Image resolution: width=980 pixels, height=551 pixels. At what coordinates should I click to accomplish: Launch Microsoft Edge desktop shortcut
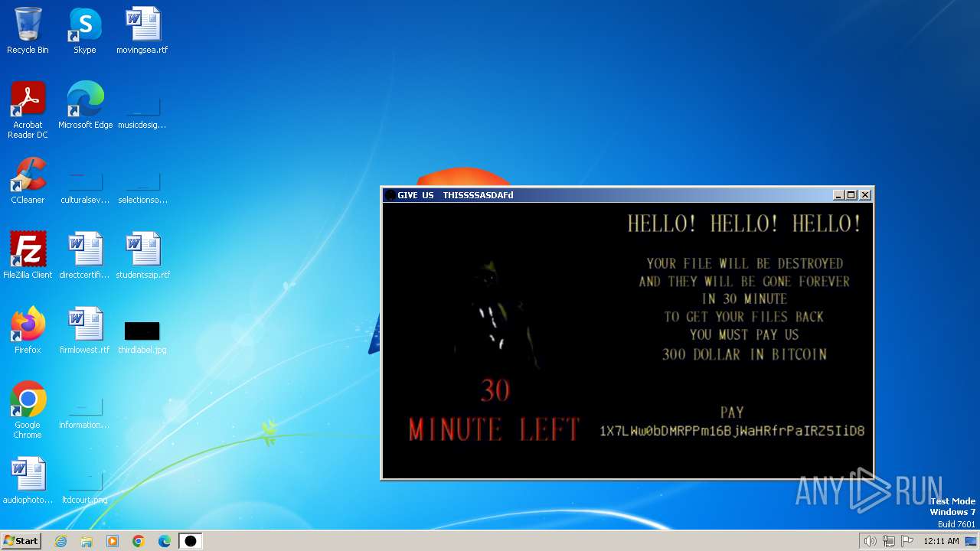(85, 106)
